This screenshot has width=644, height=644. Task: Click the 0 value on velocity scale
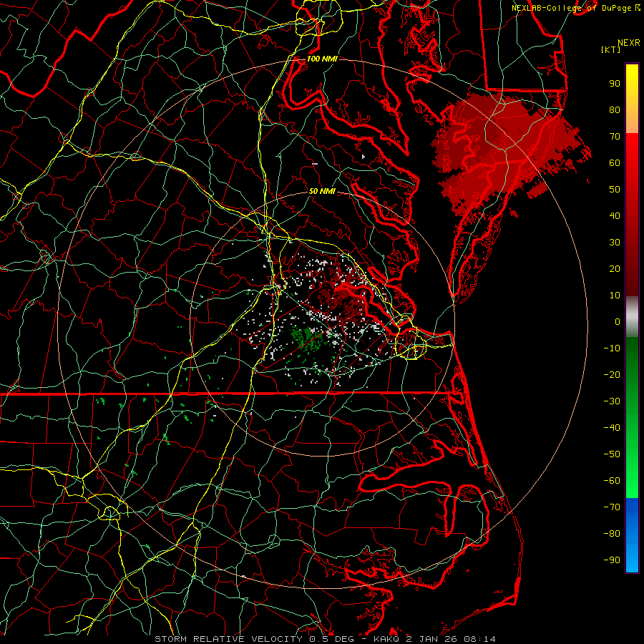(618, 322)
